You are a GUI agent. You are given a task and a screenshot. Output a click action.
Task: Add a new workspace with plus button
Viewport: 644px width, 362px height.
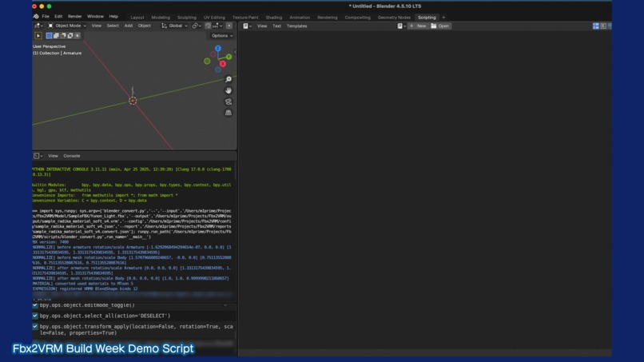click(x=443, y=18)
